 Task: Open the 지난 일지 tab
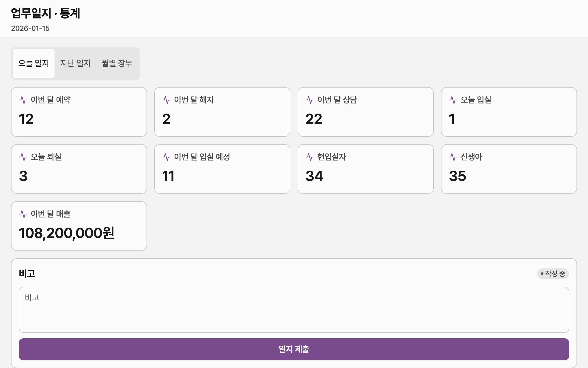(x=75, y=63)
